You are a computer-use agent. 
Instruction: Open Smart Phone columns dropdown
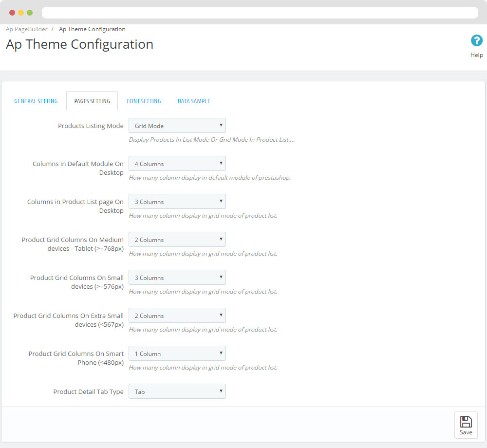177,354
